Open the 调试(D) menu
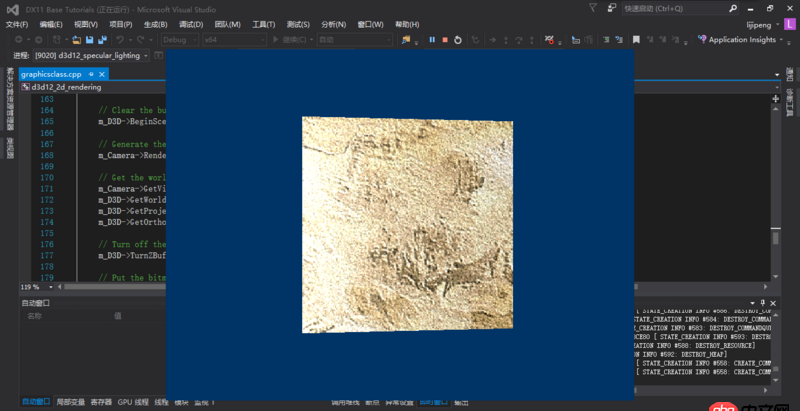The width and height of the screenshot is (800, 411). point(191,24)
